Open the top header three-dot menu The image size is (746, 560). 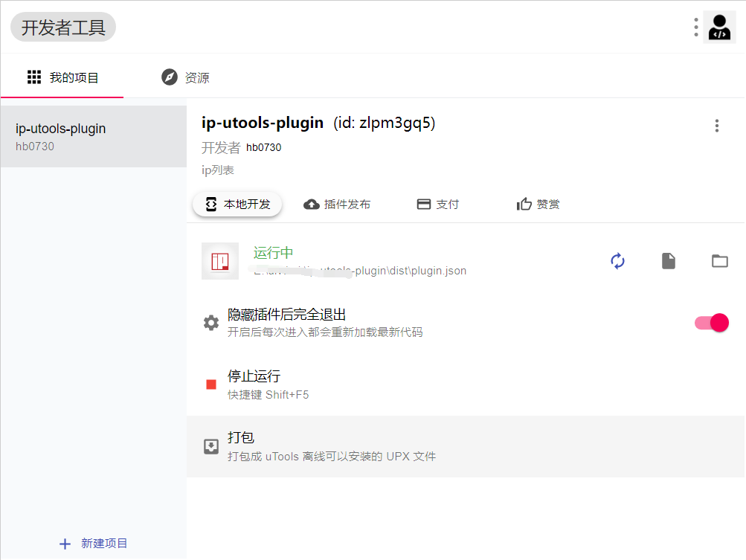pos(696,27)
